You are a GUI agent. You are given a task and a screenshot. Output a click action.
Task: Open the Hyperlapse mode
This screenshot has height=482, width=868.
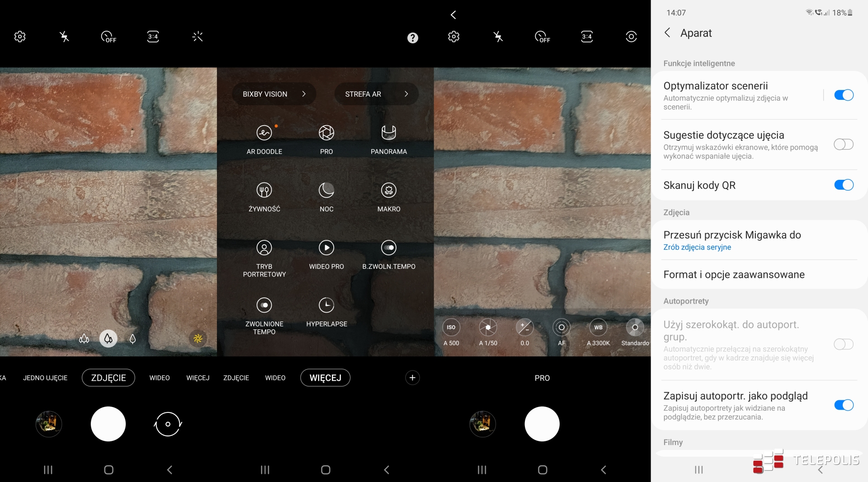click(326, 306)
